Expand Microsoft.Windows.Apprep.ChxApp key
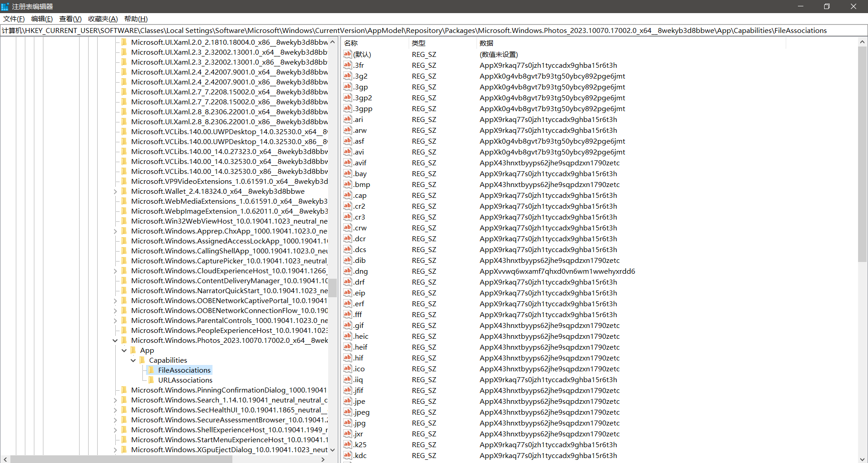 (x=115, y=231)
